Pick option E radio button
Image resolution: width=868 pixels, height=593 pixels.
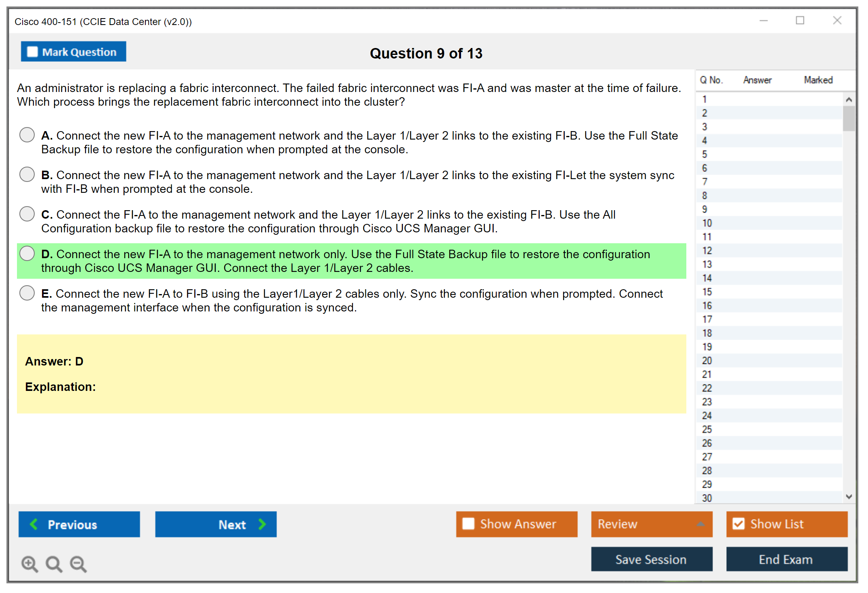pos(27,293)
